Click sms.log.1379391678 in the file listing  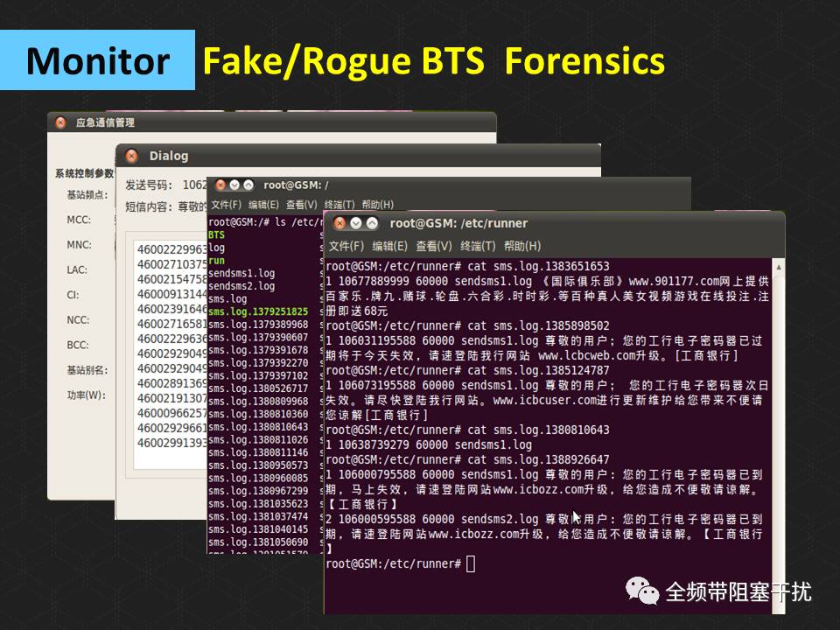(258, 350)
